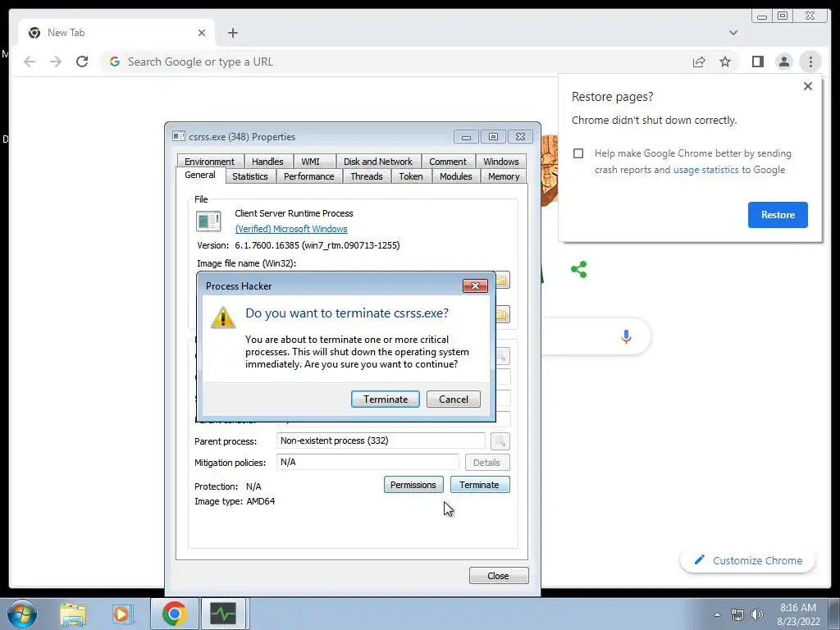Open the Threads tab

367,176
